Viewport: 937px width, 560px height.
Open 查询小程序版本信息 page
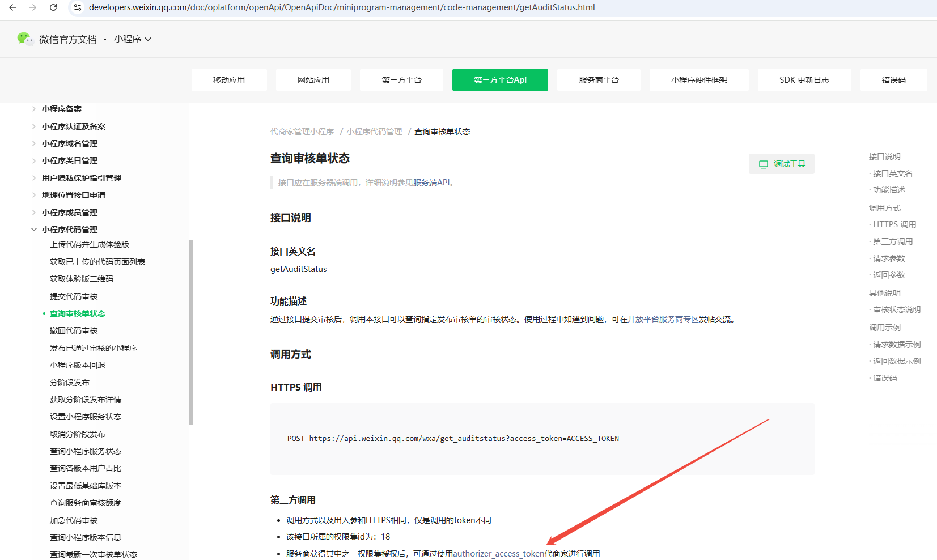86,537
